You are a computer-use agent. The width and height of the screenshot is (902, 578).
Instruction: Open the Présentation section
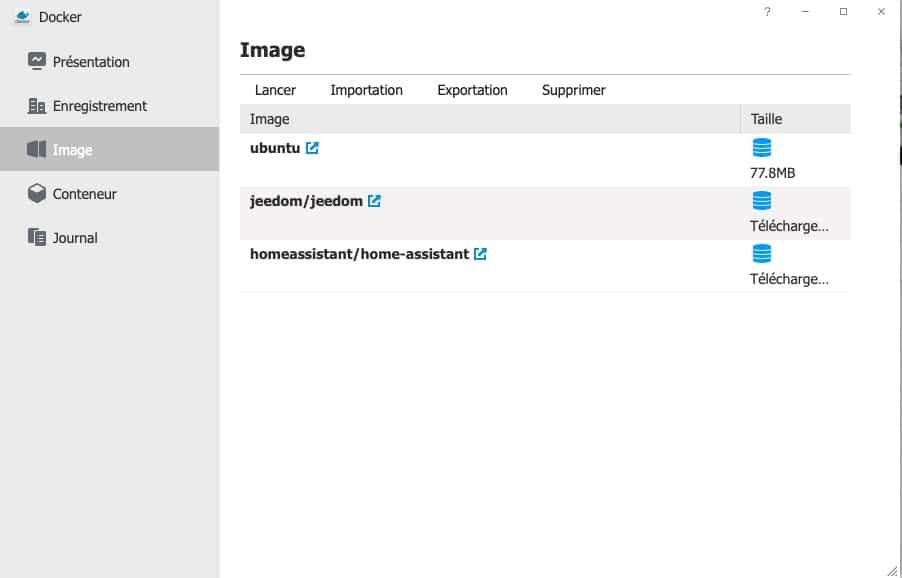tap(109, 62)
